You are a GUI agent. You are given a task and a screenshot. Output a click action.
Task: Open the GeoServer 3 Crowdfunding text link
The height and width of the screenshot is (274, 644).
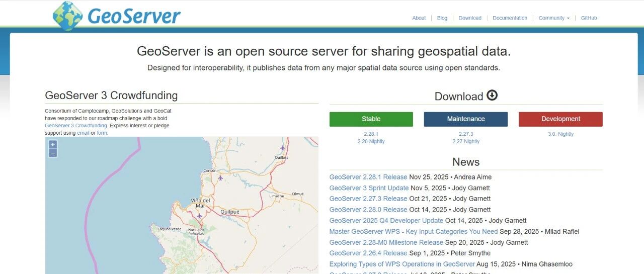point(76,126)
